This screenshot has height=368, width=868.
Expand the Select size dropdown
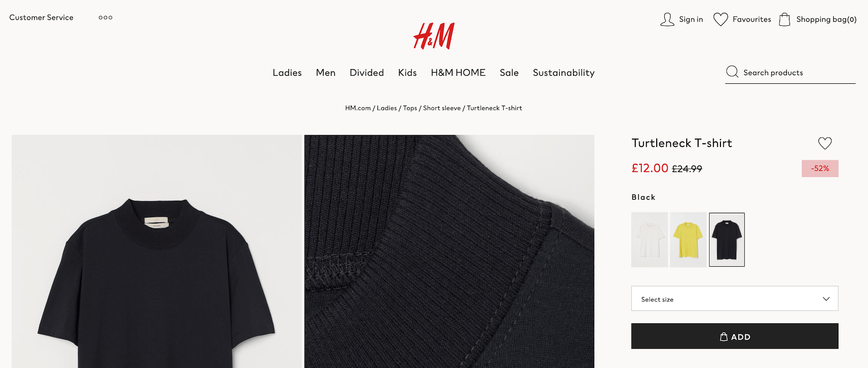click(734, 298)
